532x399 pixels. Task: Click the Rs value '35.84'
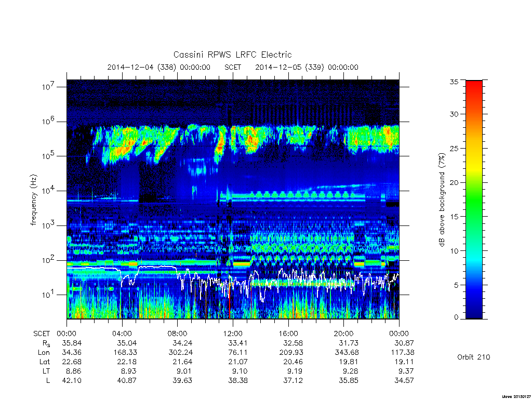pos(72,343)
